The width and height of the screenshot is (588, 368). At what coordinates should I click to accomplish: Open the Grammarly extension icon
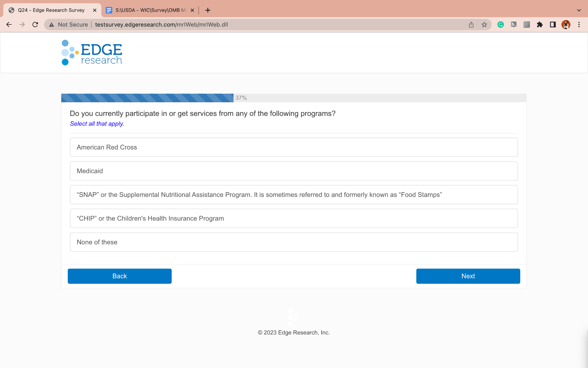point(500,25)
